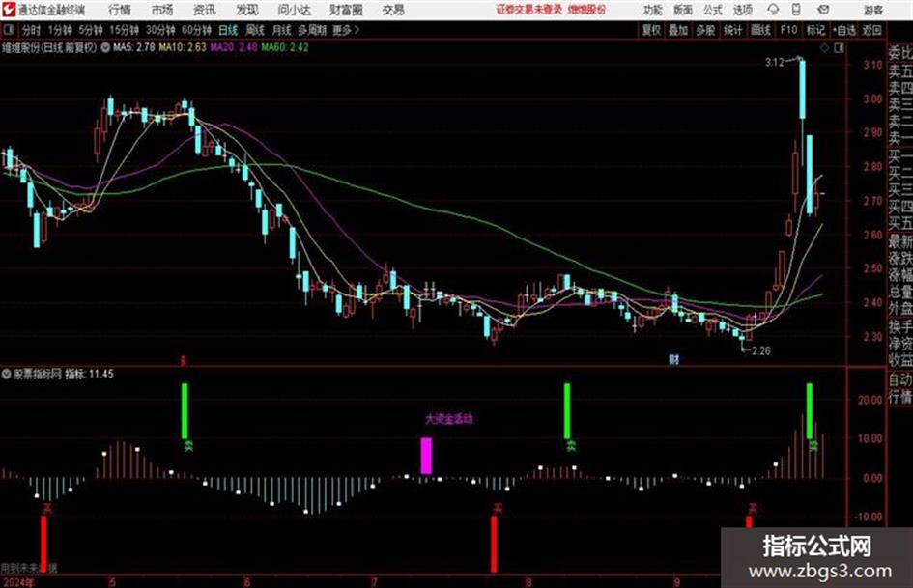Open the 发现 menu
This screenshot has height=588, width=913.
coord(247,10)
